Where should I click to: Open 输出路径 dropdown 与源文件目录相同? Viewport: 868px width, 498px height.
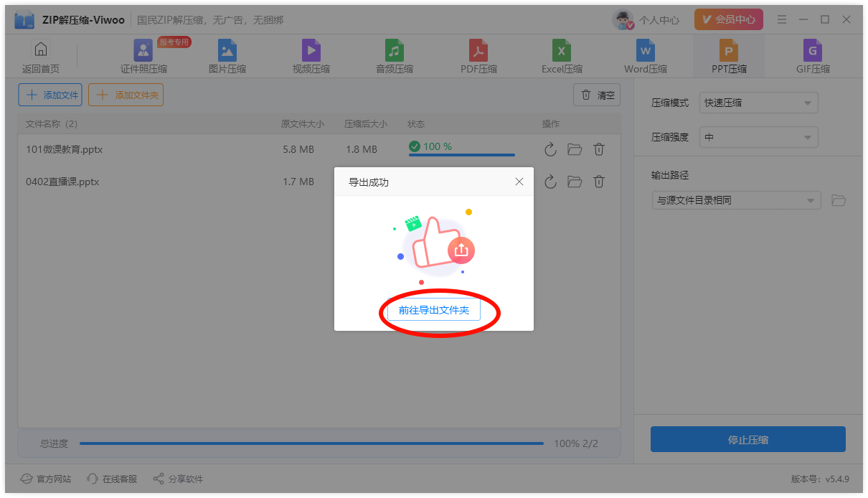(737, 200)
